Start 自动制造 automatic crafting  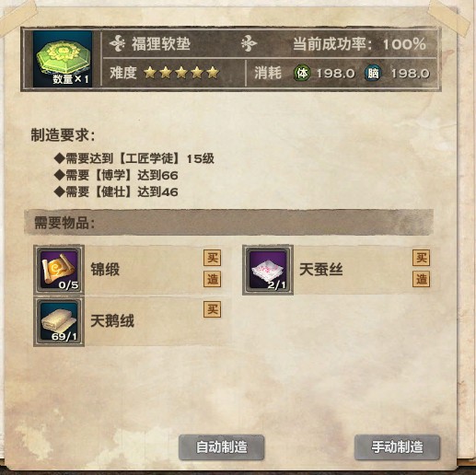(221, 447)
